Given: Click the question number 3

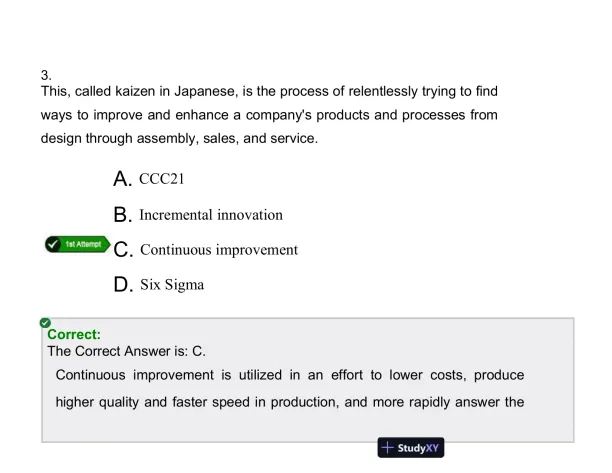Looking at the screenshot, I should (x=45, y=75).
